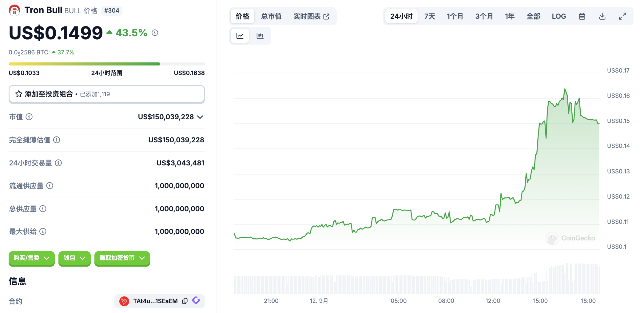
Task: Select the line chart view icon
Action: pyautogui.click(x=240, y=36)
